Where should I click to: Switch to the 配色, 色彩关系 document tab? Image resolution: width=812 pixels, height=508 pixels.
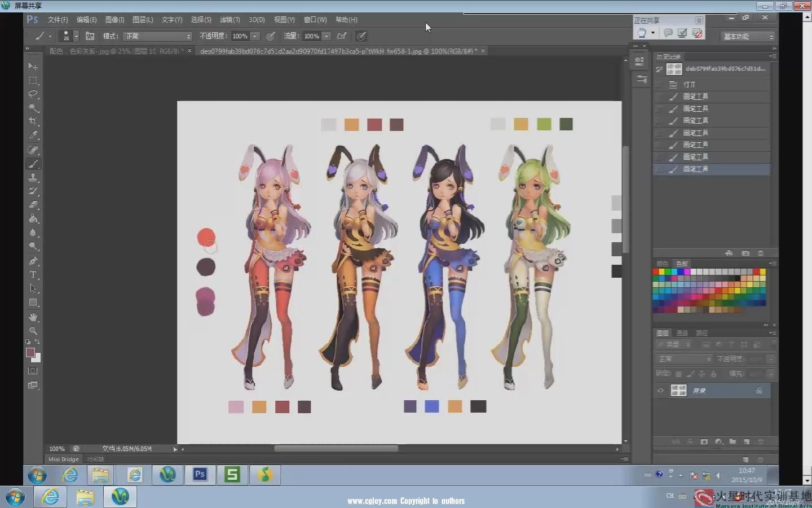(117, 51)
